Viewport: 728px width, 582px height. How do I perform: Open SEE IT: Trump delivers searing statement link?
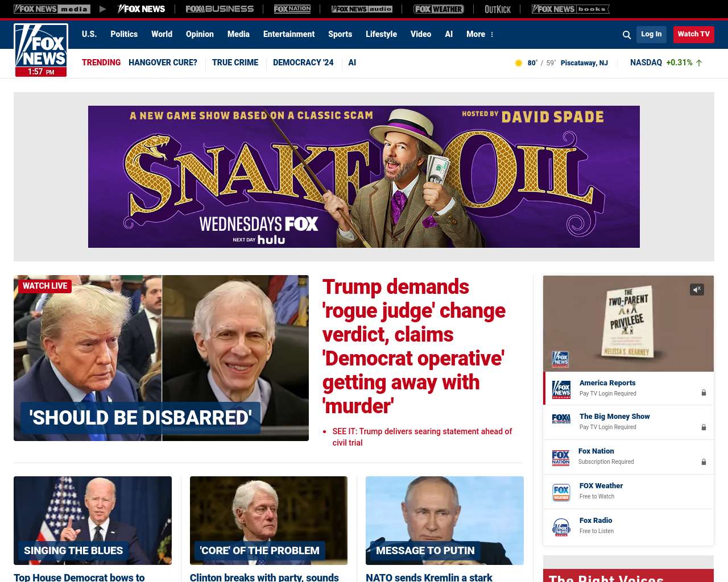[x=422, y=437]
